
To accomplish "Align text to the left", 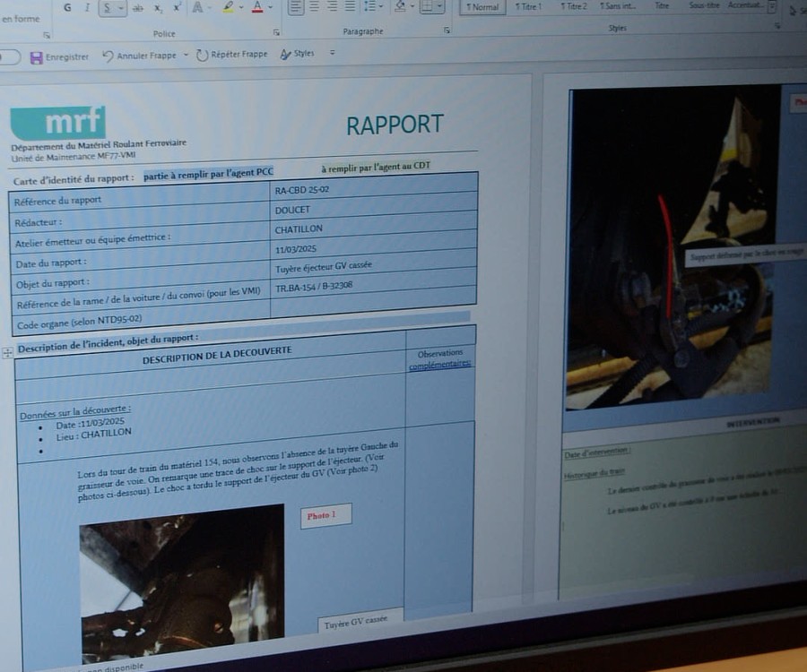I will 296,6.
